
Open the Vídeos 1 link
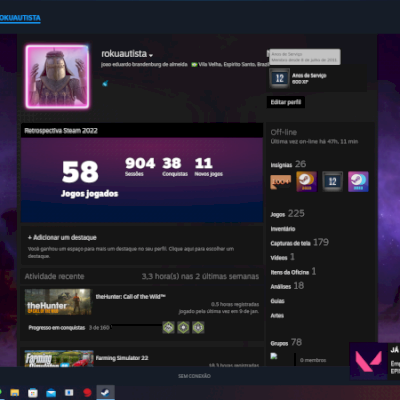point(282,257)
